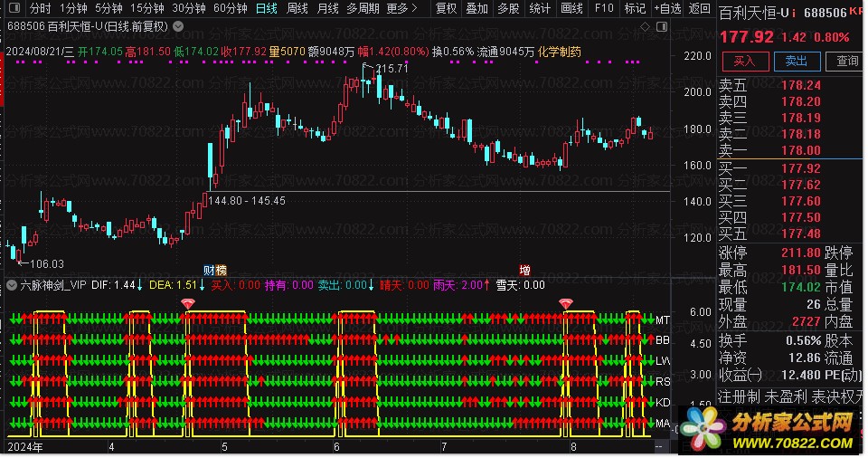Click the MT row label in indicator panel
868x458 pixels.
pyautogui.click(x=662, y=320)
